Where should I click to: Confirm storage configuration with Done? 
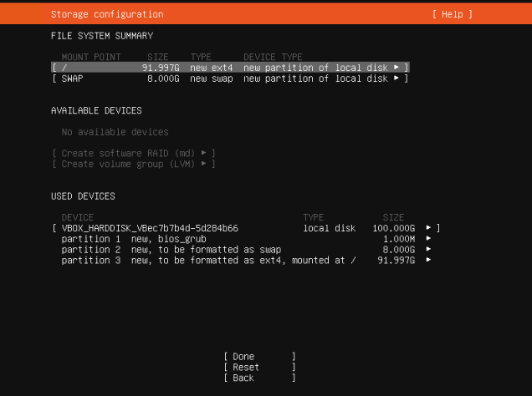(x=259, y=357)
